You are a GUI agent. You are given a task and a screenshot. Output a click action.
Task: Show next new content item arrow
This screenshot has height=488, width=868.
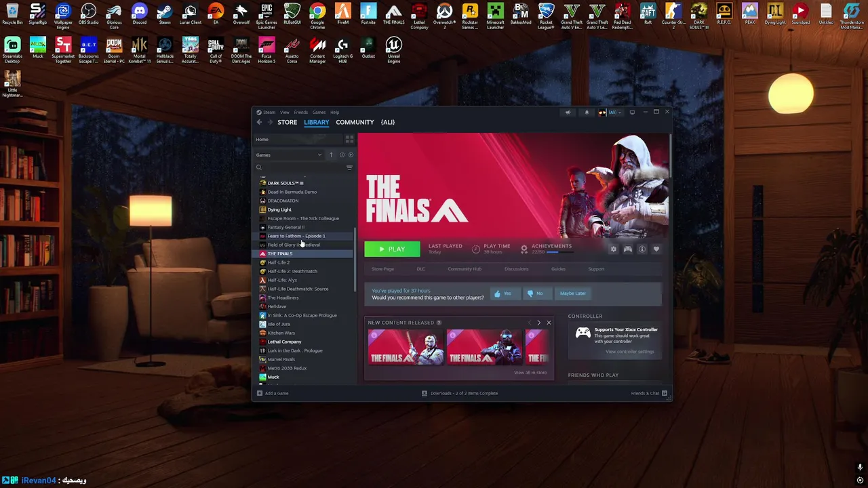point(539,323)
